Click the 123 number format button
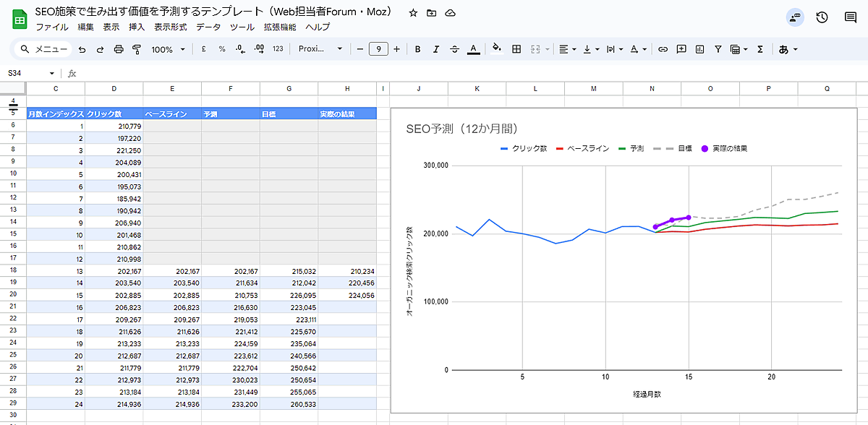The width and height of the screenshot is (868, 425). pyautogui.click(x=278, y=49)
